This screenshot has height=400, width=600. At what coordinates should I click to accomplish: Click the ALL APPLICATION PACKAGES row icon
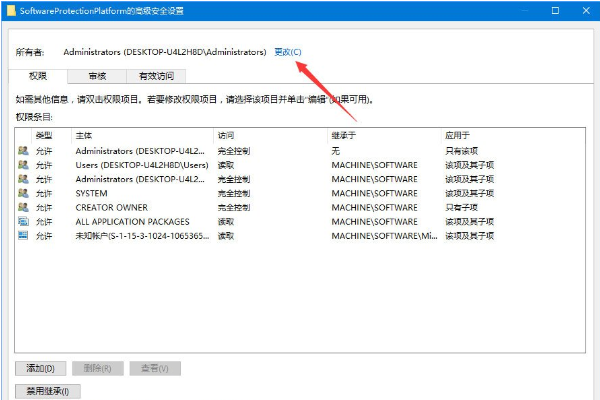click(x=23, y=222)
